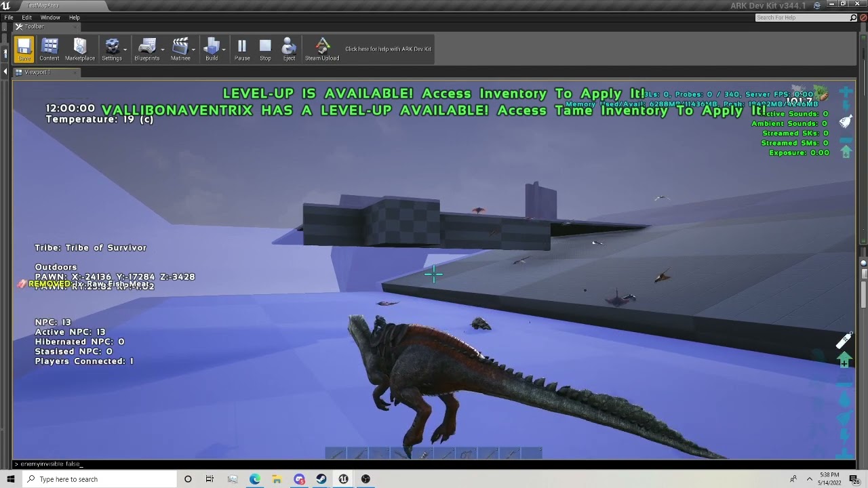Open the Marketplace
Image resolution: width=868 pixels, height=488 pixels.
(80, 49)
